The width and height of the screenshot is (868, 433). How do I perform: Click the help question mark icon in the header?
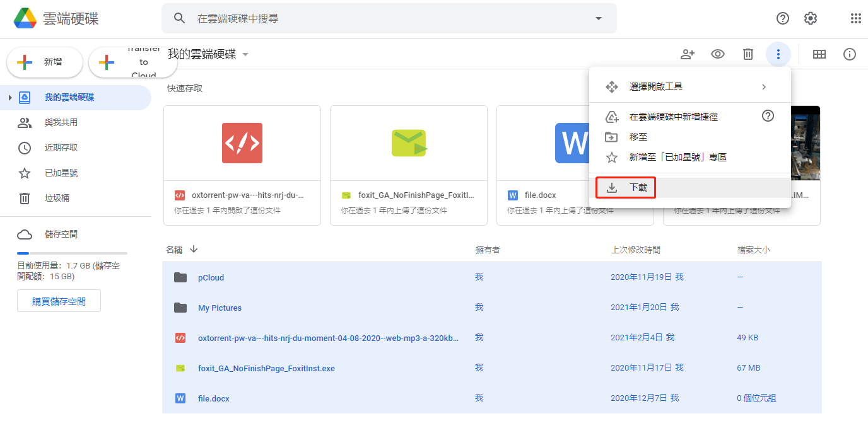[782, 18]
